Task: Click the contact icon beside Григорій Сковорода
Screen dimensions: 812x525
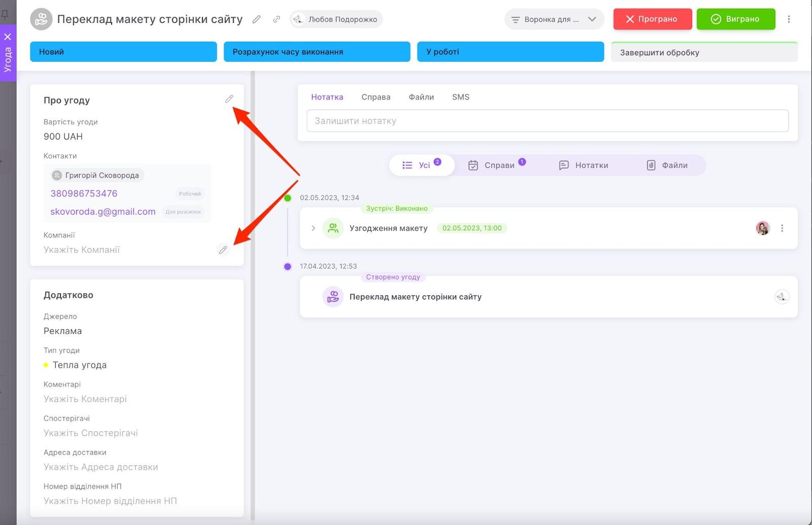Action: 57,176
